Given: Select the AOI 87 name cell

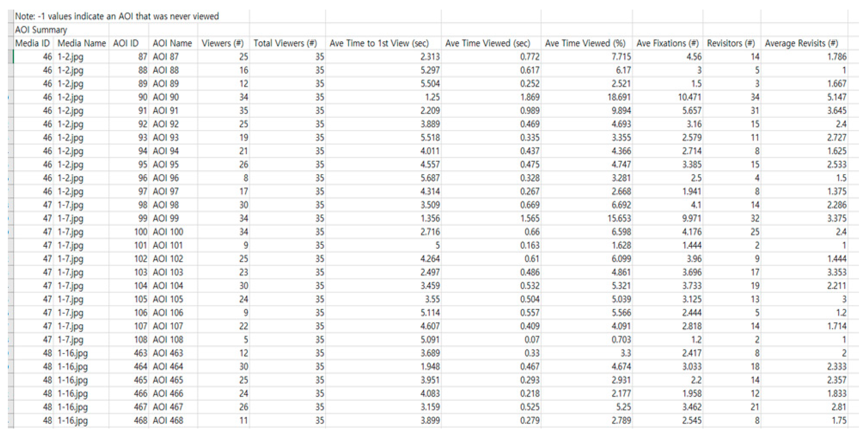Looking at the screenshot, I should pos(165,57).
